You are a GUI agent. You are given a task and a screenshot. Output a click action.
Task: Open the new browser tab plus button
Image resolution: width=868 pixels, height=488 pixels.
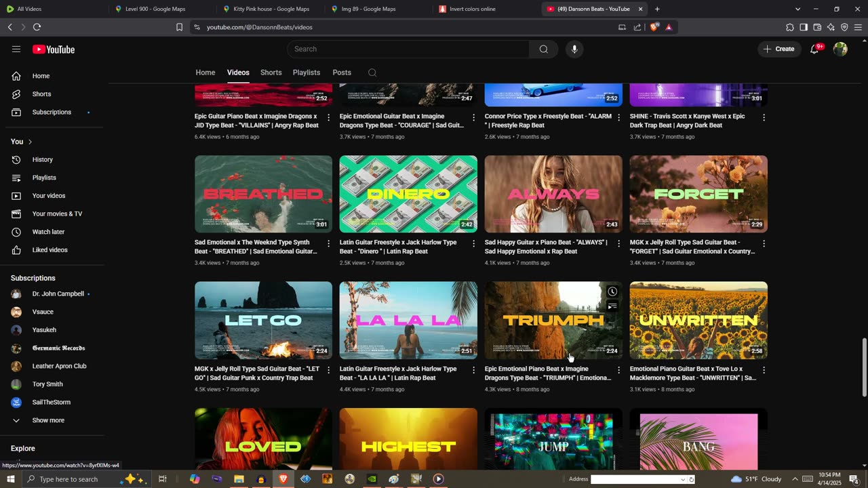(x=657, y=9)
